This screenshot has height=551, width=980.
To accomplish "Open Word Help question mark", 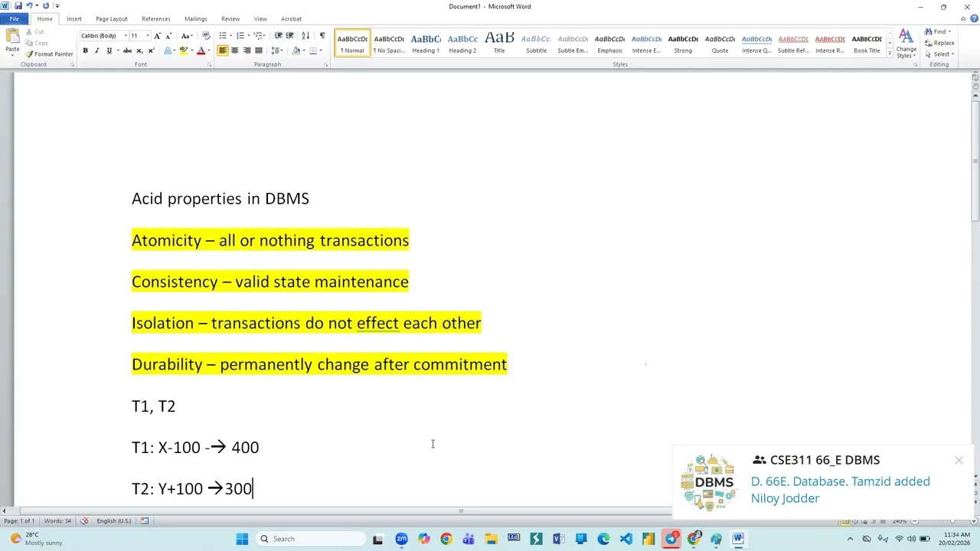I will pos(972,18).
